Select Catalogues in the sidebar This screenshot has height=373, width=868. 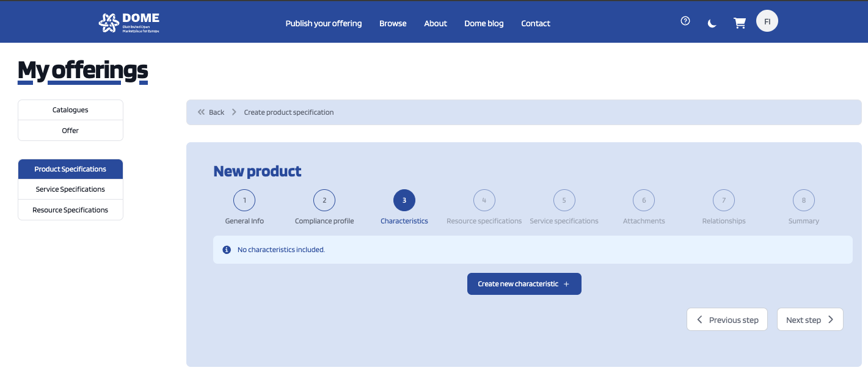pos(70,110)
